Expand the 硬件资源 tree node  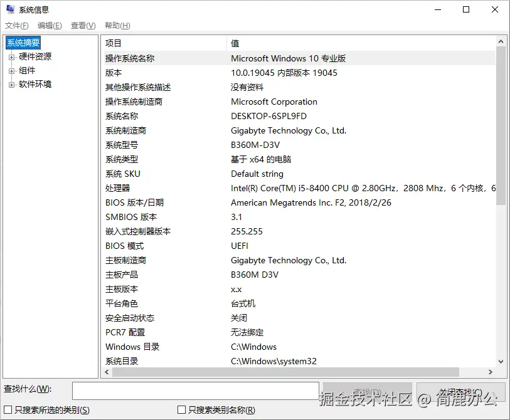pos(11,56)
